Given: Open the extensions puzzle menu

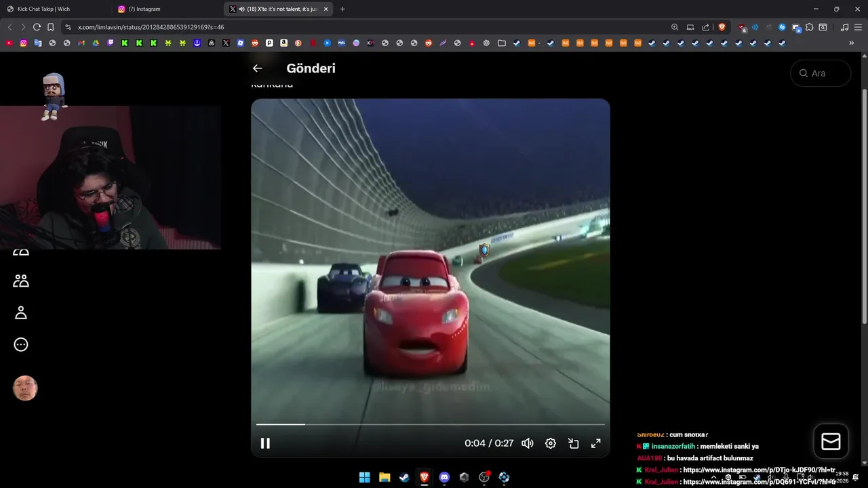Looking at the screenshot, I should [810, 27].
